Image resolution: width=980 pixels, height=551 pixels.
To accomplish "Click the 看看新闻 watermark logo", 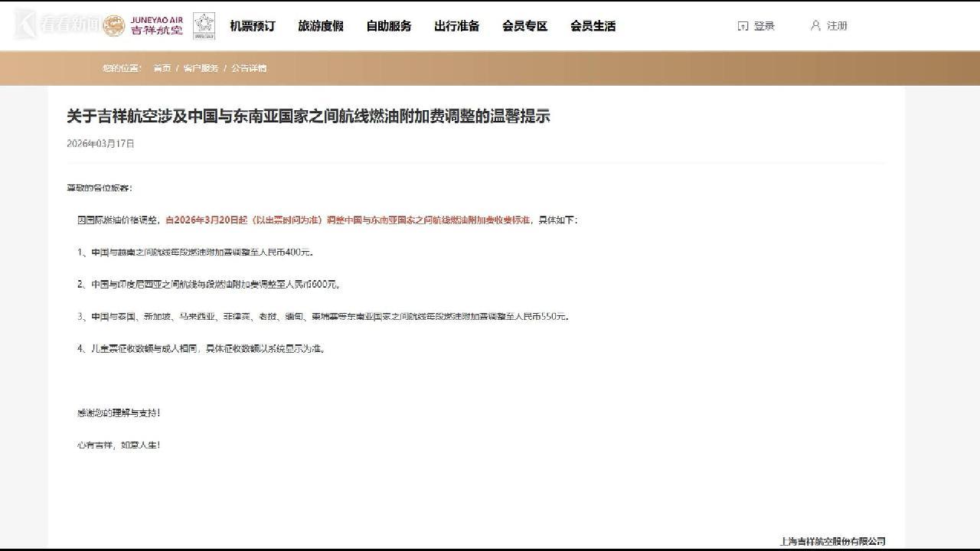I will click(57, 25).
